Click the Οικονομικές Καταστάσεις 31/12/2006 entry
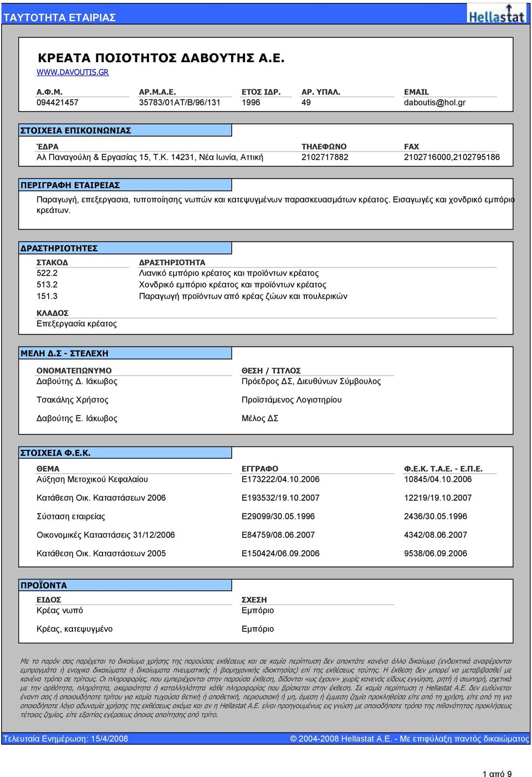Screen dimensions: 532x777 (106, 535)
